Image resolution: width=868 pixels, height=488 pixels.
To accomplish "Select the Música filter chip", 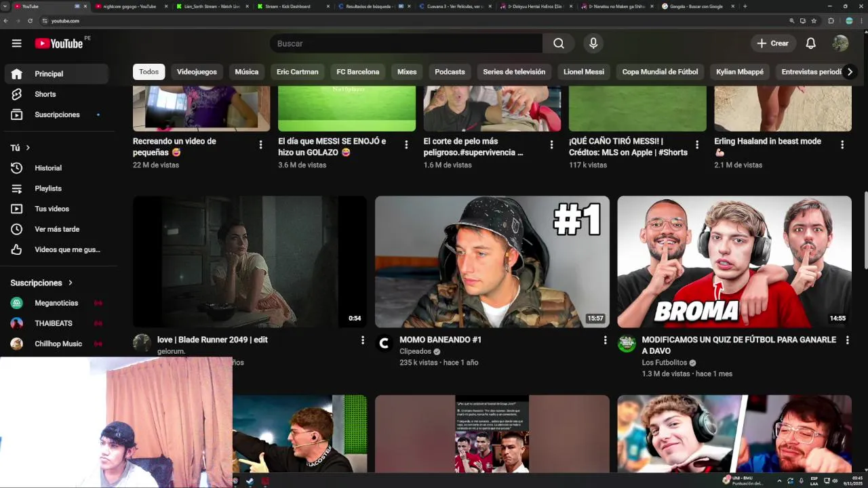I will (x=246, y=72).
